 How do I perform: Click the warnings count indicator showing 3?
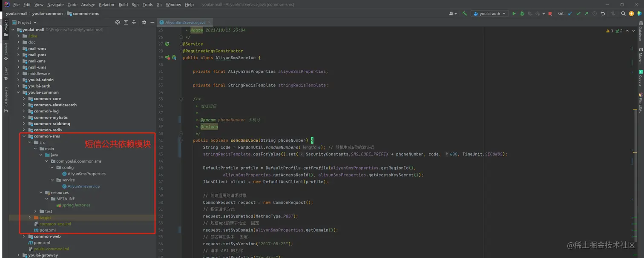coord(609,31)
